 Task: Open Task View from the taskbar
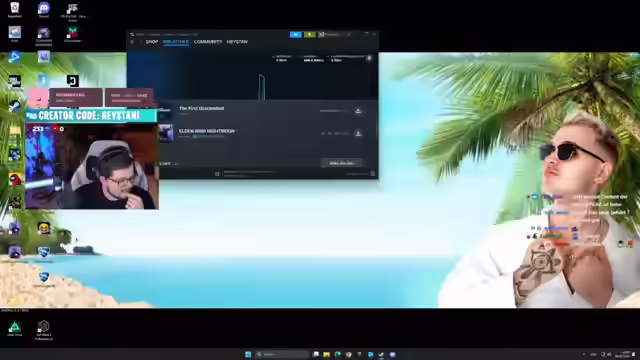tap(316, 354)
